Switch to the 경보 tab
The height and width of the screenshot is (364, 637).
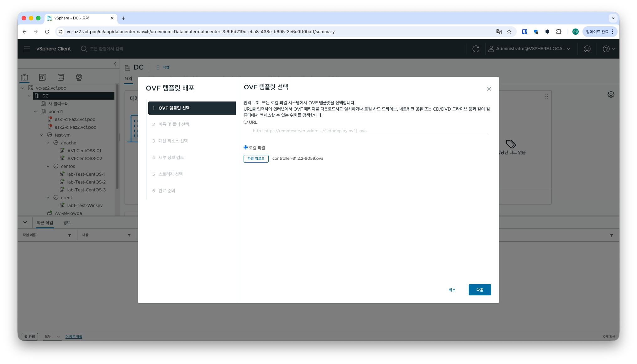[67, 222]
